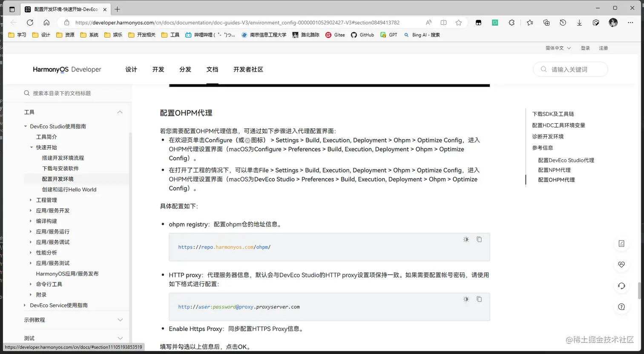
Task: Open 搭建开发环境流程 in sidebar
Action: (63, 158)
